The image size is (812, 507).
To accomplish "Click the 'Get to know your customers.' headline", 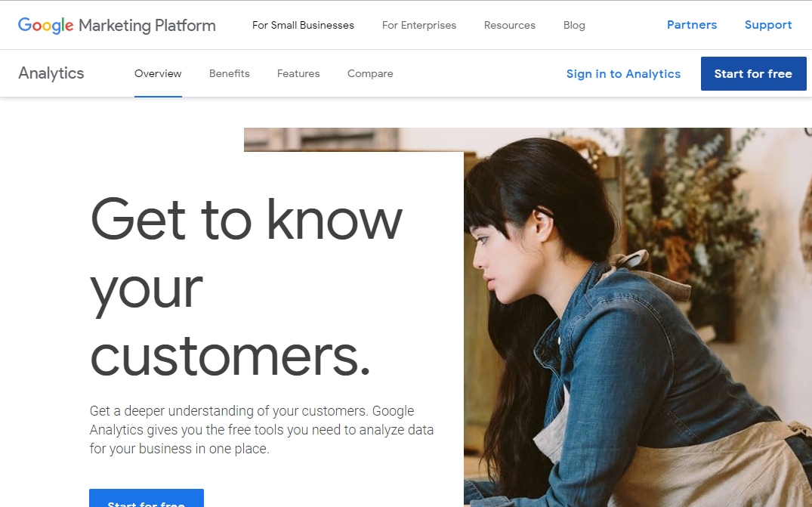I will pos(246,287).
